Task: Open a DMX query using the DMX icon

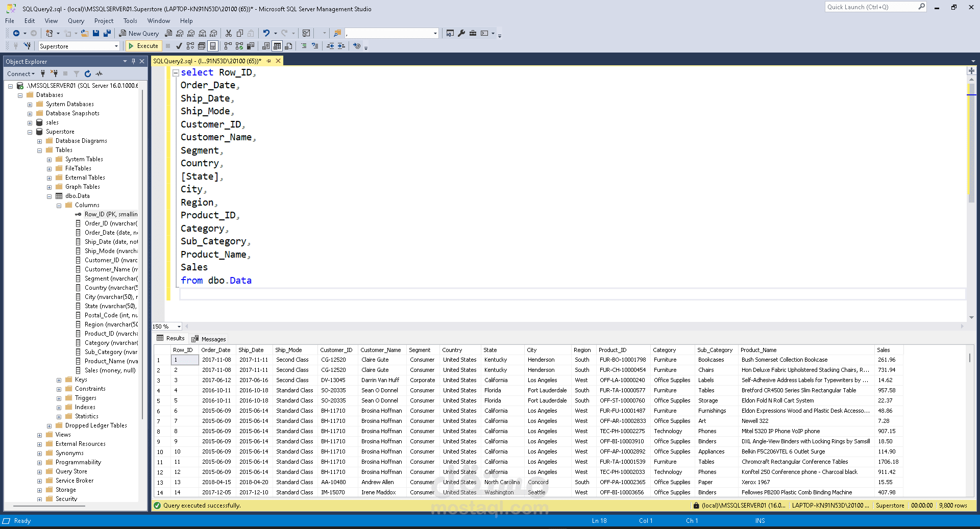Action: point(191,33)
